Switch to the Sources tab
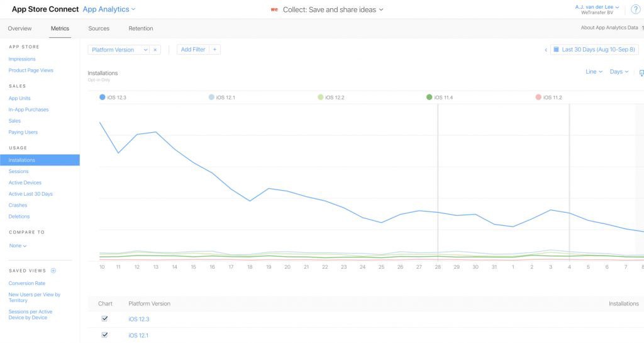Screen dimensions: 644x343 tap(99, 28)
